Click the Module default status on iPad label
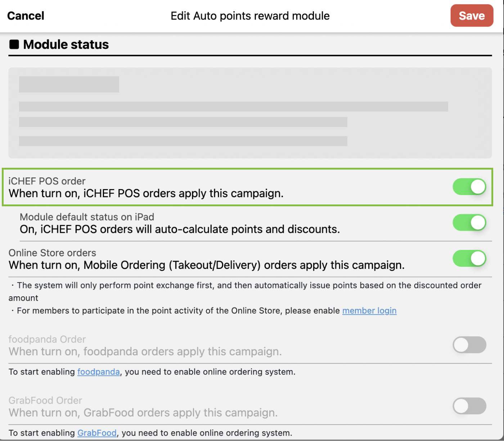504x441 pixels. pos(87,217)
